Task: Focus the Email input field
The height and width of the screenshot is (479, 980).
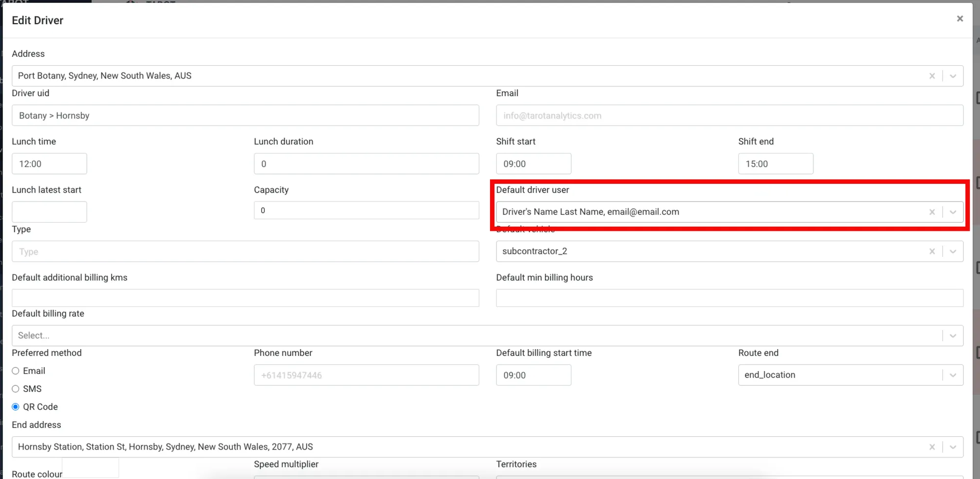Action: (730, 115)
